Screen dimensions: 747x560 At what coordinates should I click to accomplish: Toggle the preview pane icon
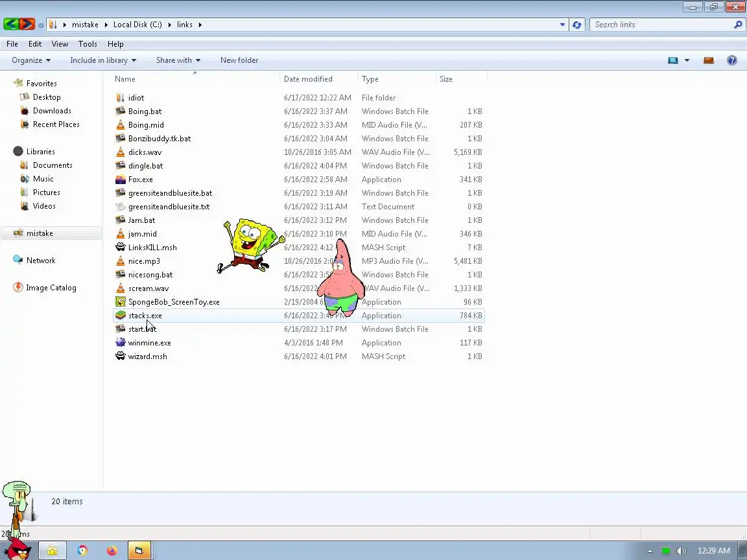[709, 60]
